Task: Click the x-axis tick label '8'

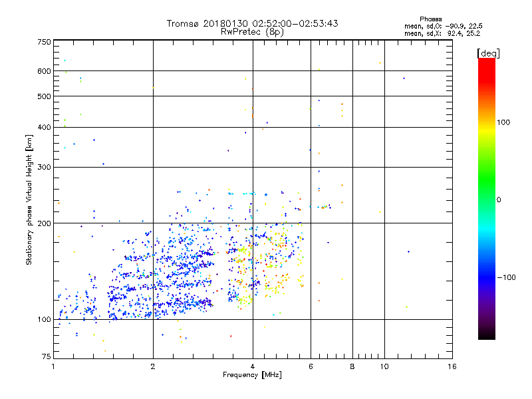Action: [352, 366]
